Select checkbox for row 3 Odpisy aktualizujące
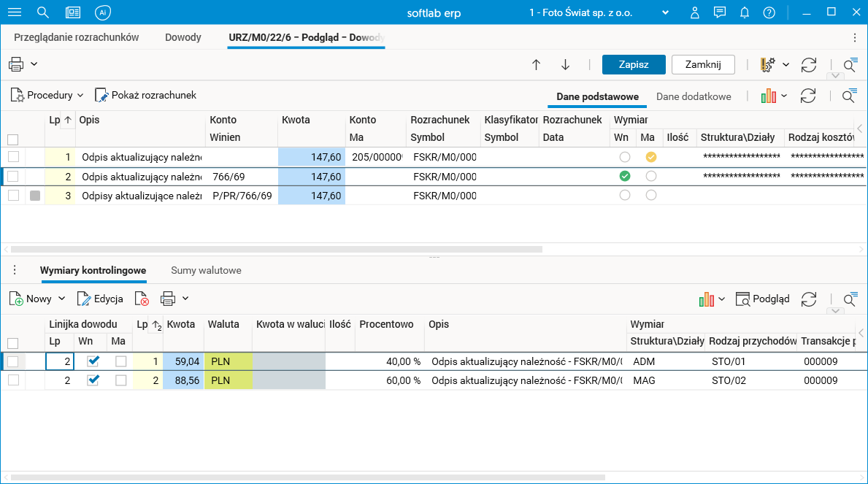868x484 pixels. [13, 195]
